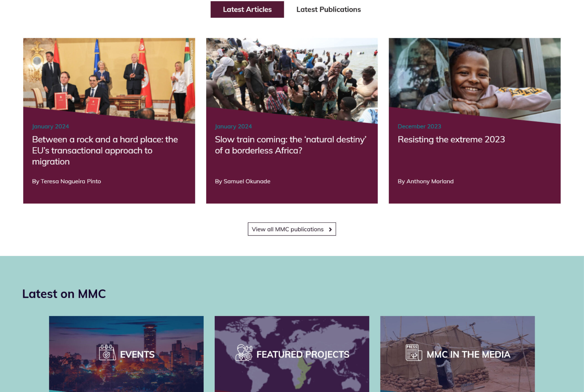Viewport: 584px width, 392px height.
Task: Open View all MMC publications button
Action: (292, 229)
